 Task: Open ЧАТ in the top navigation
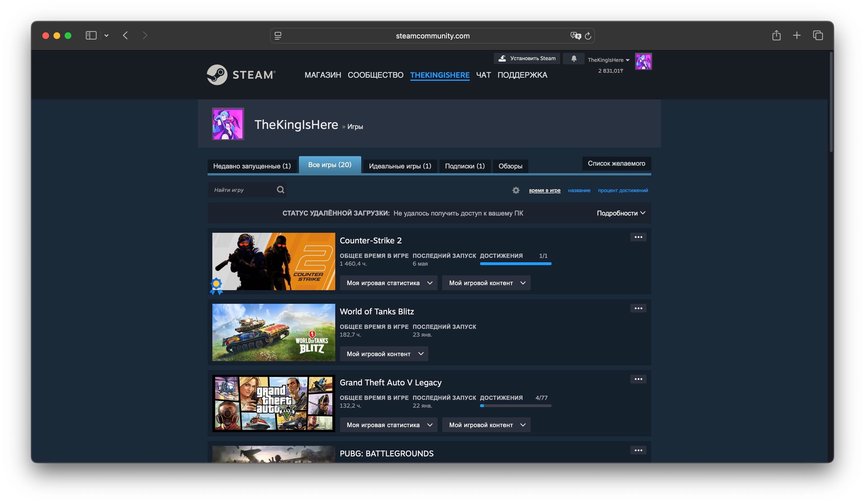[483, 75]
